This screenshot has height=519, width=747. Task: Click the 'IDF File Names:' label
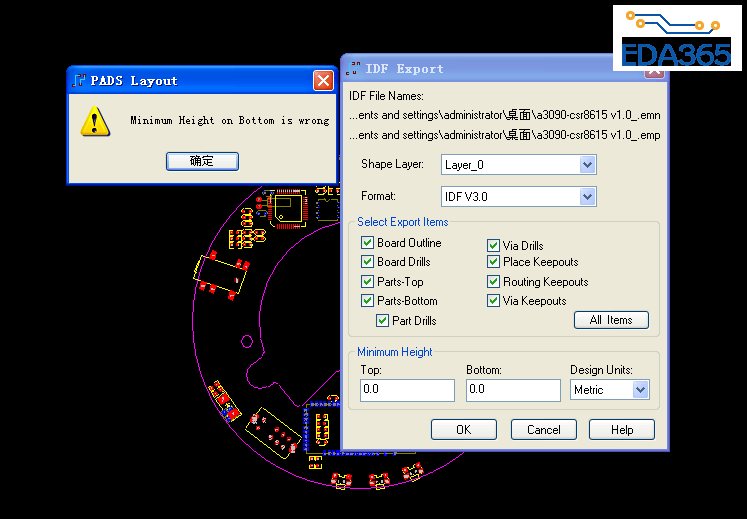[386, 96]
